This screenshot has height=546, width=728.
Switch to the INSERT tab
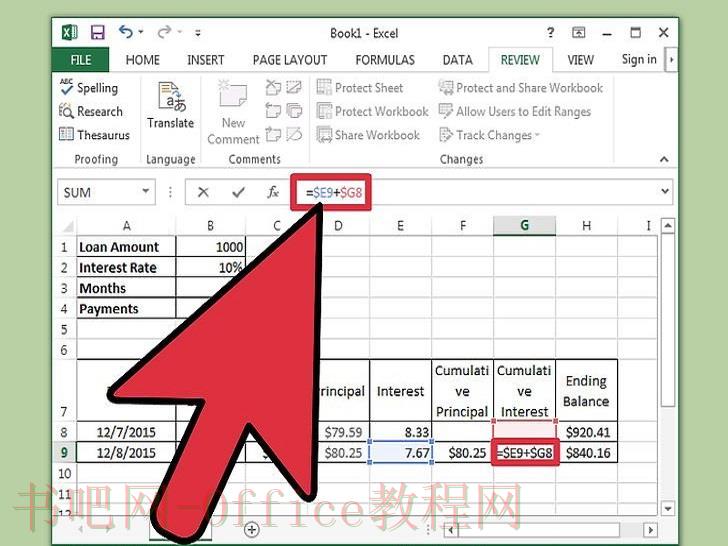[x=205, y=60]
